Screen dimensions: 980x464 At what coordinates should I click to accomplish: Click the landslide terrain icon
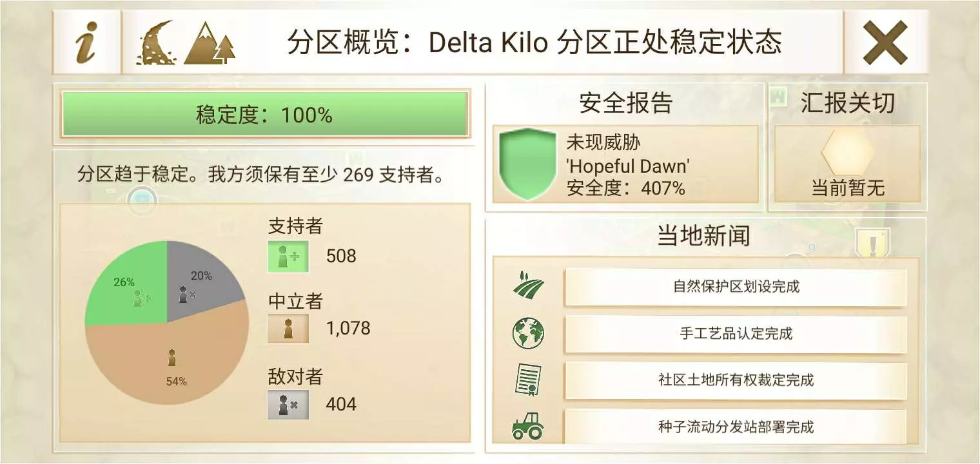[x=155, y=43]
